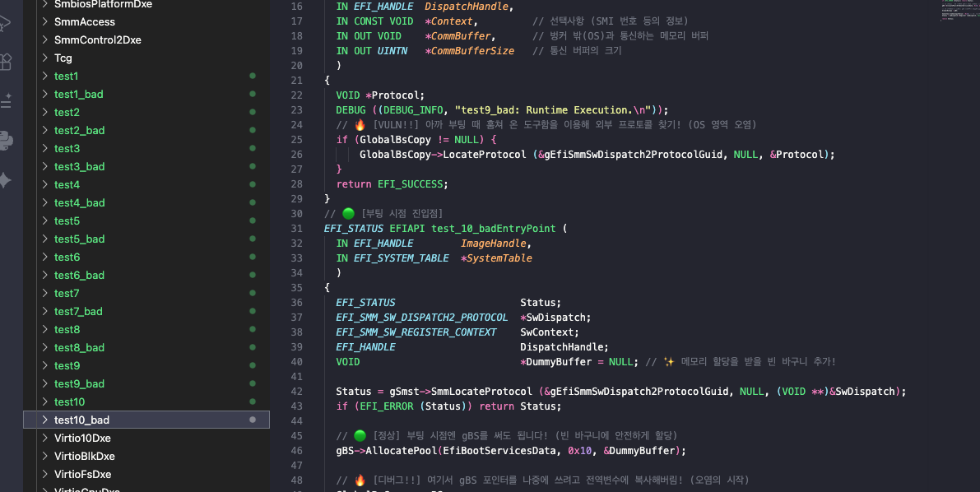This screenshot has height=492, width=980.
Task: Click status dot next to test10_bad
Action: point(253,420)
